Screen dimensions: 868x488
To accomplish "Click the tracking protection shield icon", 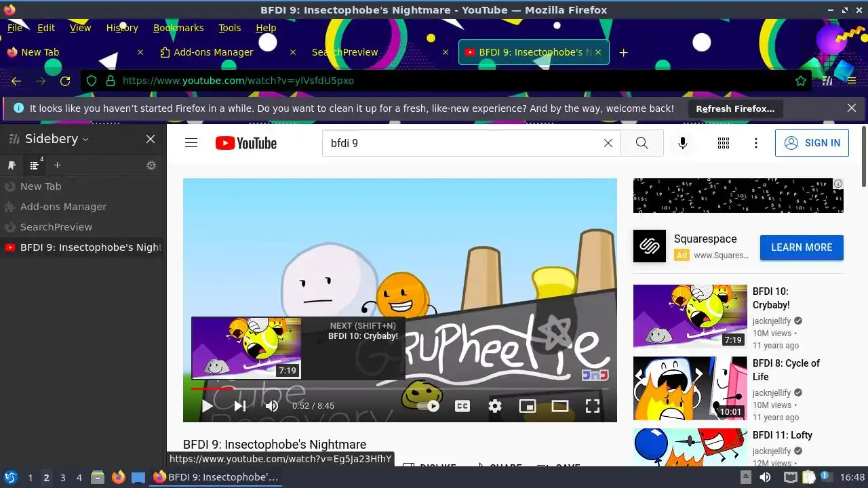I will [93, 81].
